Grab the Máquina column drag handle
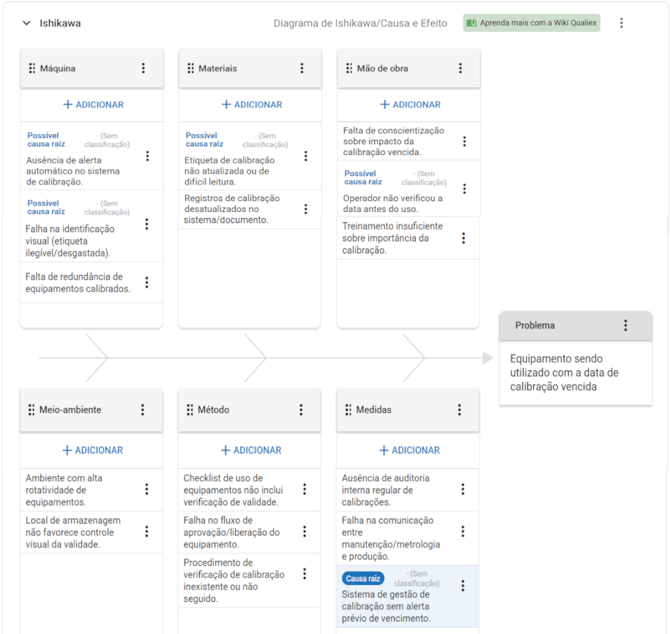The height and width of the screenshot is (634, 670). point(32,68)
